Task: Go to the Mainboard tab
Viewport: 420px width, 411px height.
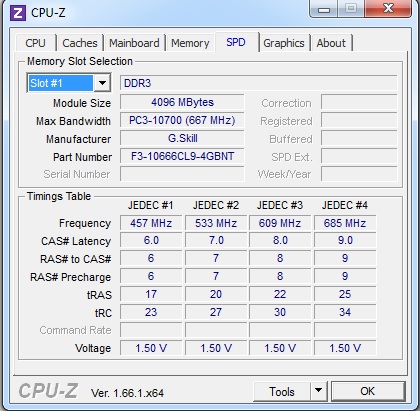Action: (x=134, y=43)
